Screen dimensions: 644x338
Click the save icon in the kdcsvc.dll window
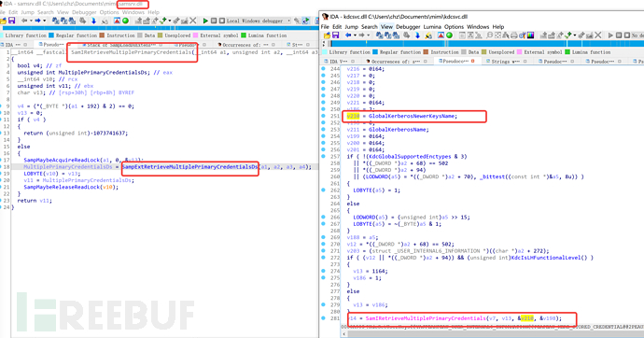[x=336, y=35]
